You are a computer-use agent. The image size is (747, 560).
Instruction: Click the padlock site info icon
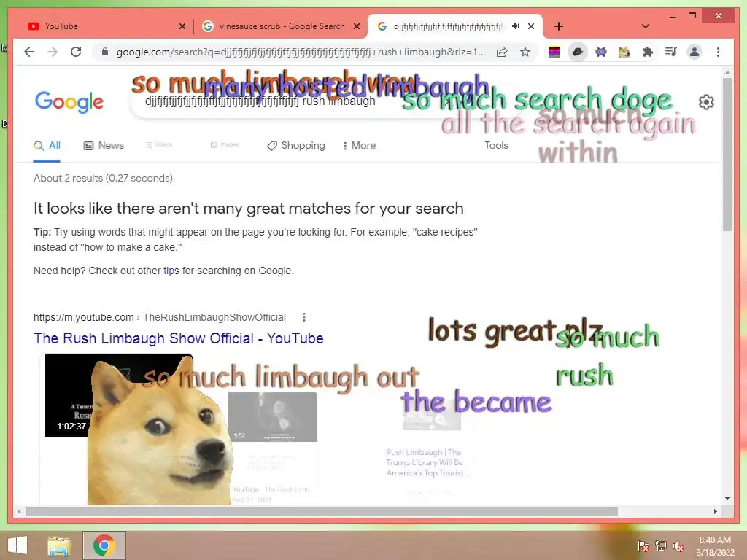(x=105, y=52)
